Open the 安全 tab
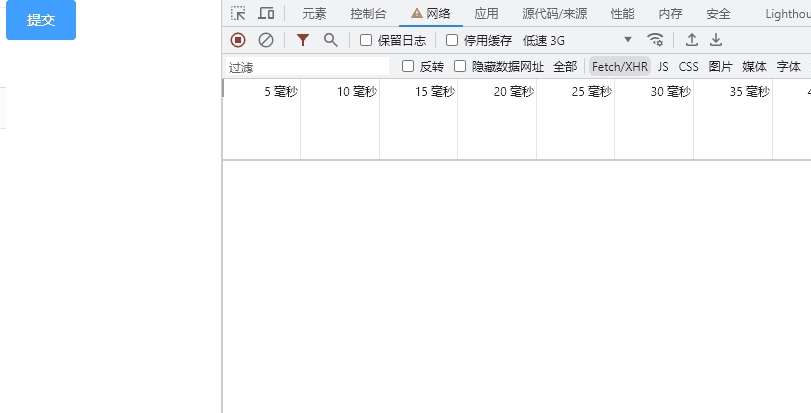The width and height of the screenshot is (811, 413). (x=718, y=14)
